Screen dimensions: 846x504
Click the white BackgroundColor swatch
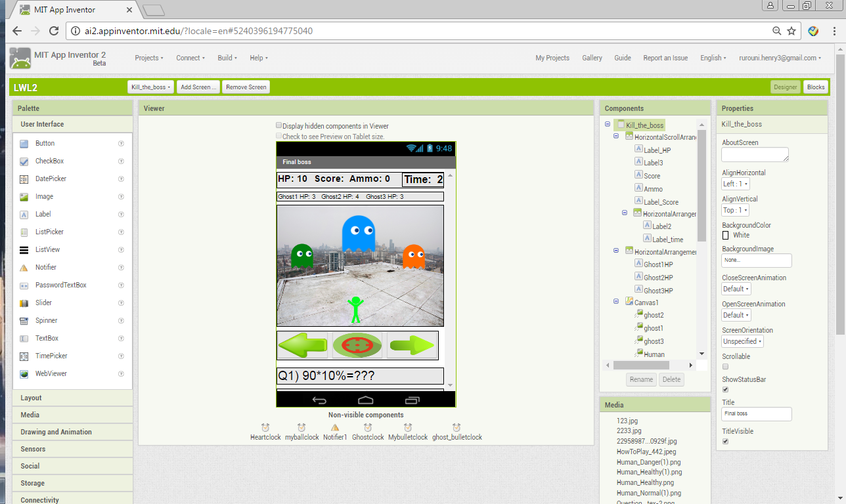click(725, 235)
